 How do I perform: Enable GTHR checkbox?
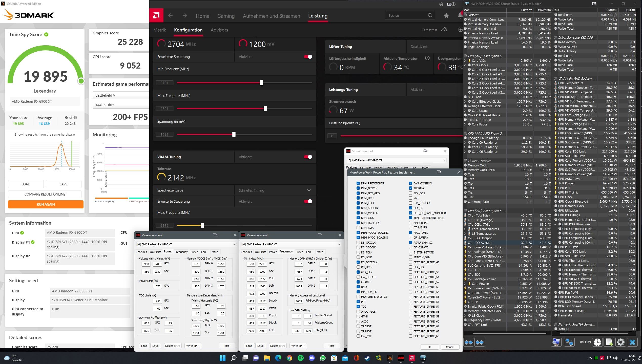pos(358,316)
